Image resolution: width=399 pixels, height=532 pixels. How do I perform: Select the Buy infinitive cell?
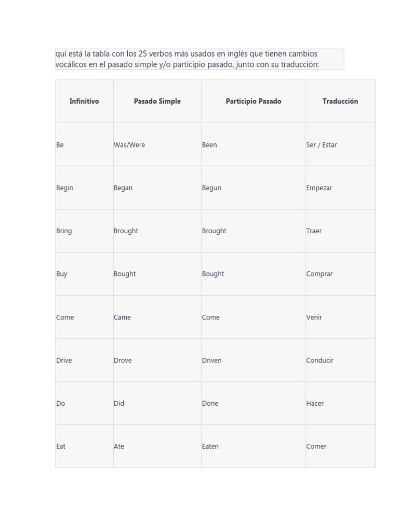[62, 274]
